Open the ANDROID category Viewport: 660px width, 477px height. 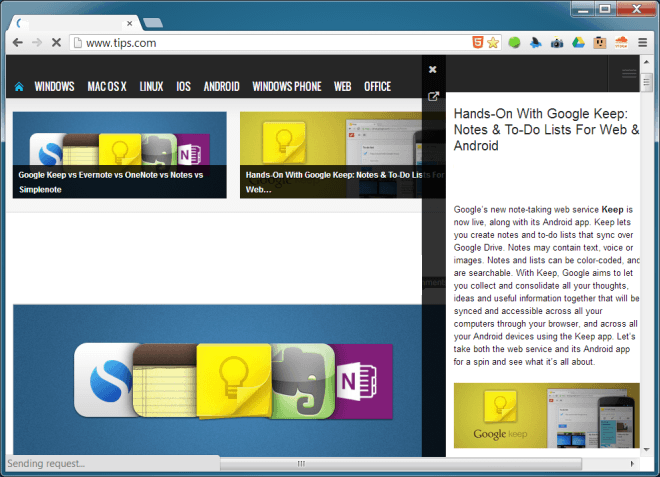coord(221,87)
